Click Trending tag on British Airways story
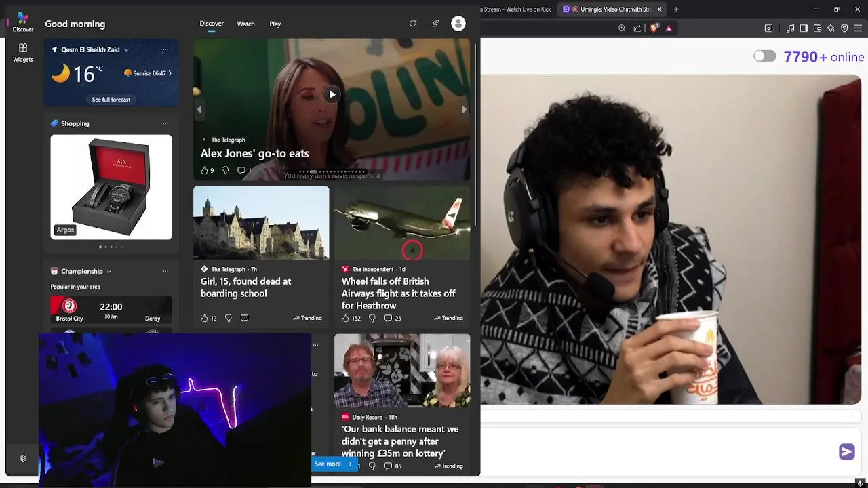Screen dimensions: 868x488 (448, 318)
